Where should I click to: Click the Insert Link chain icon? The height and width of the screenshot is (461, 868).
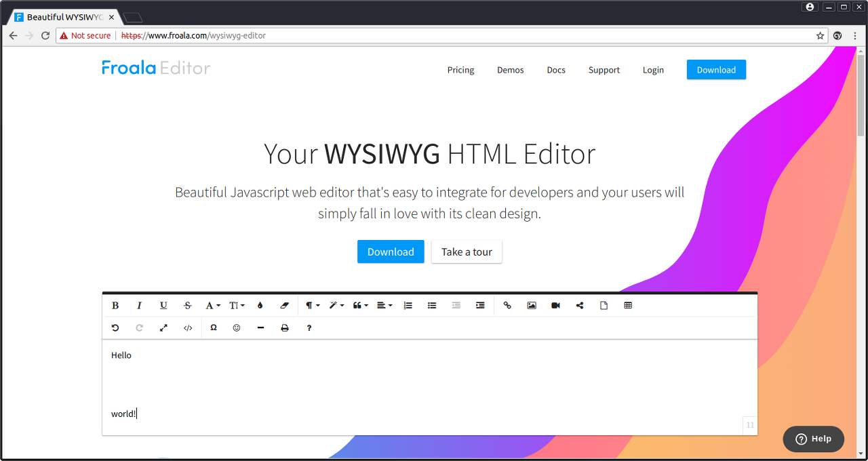507,306
